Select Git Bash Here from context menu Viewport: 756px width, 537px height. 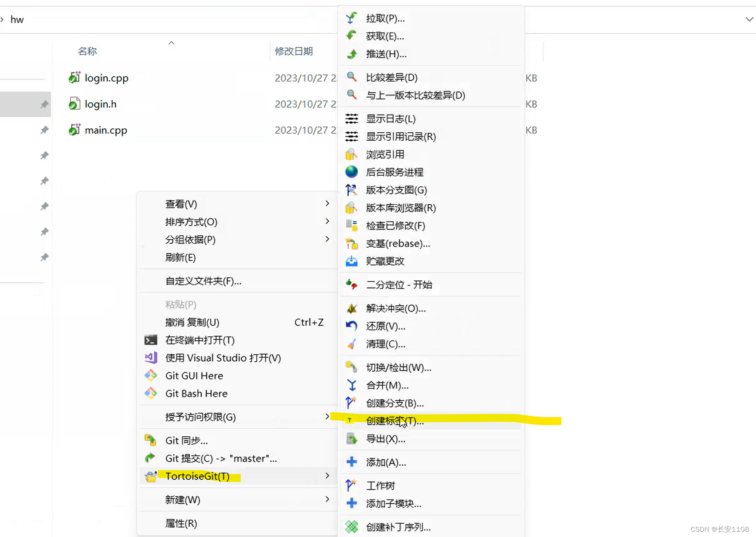[196, 393]
